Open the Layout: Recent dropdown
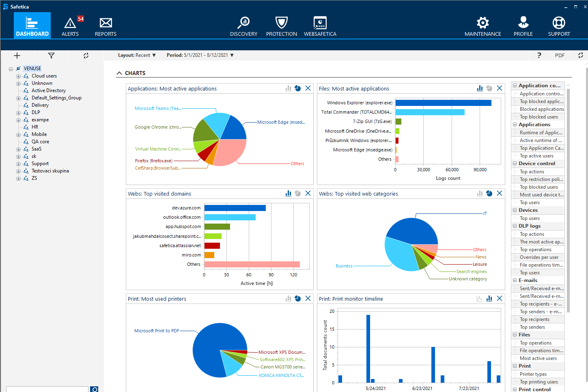 pyautogui.click(x=137, y=55)
